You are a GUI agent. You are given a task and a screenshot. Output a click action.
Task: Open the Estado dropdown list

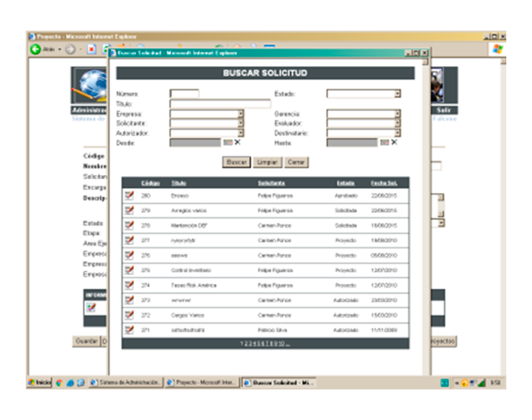399,93
